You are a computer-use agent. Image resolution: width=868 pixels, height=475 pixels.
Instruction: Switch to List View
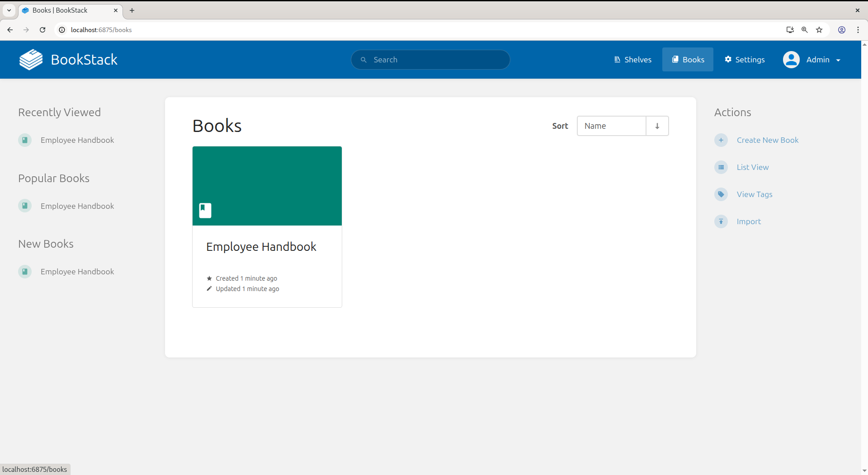pyautogui.click(x=753, y=167)
